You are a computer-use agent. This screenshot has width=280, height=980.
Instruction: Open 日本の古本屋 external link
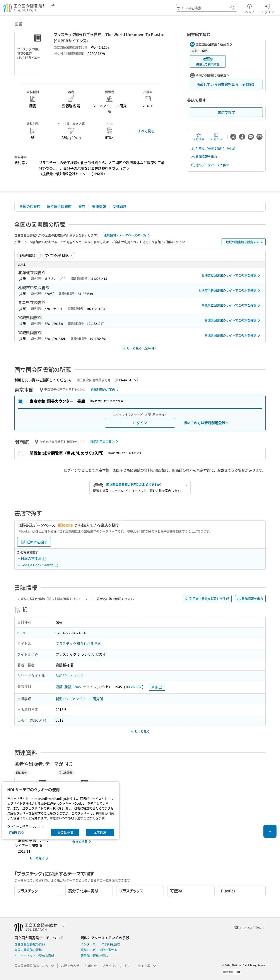tap(33, 558)
